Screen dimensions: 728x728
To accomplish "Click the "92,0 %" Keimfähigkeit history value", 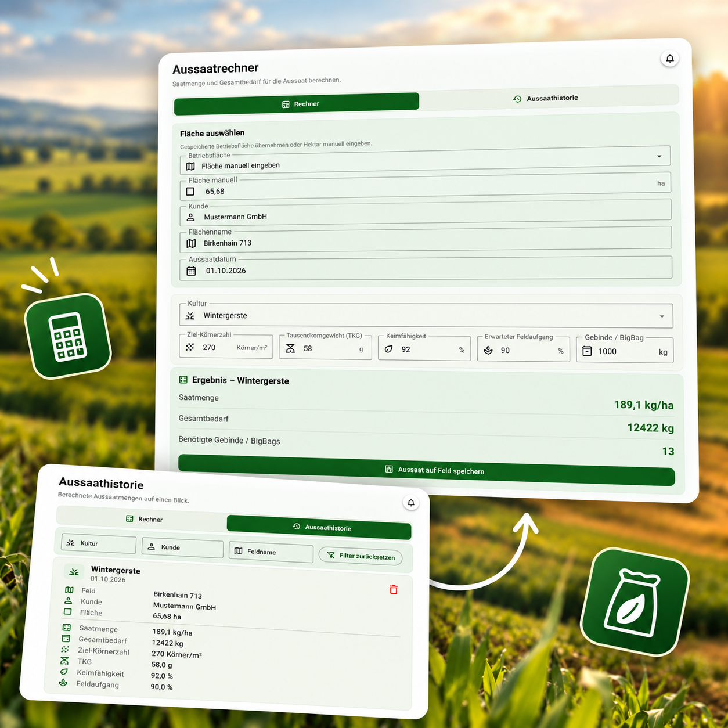I will pos(162,676).
